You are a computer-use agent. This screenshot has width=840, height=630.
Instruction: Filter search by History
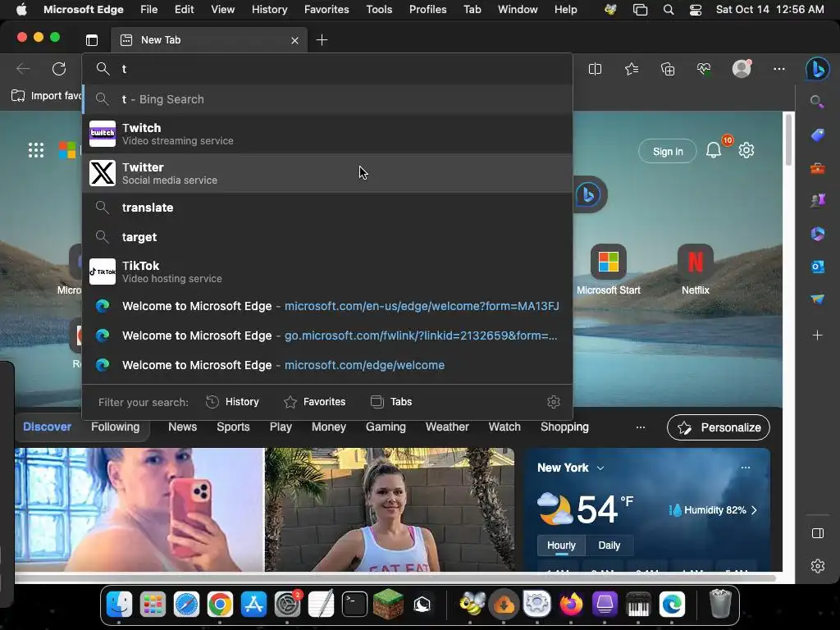coord(232,402)
